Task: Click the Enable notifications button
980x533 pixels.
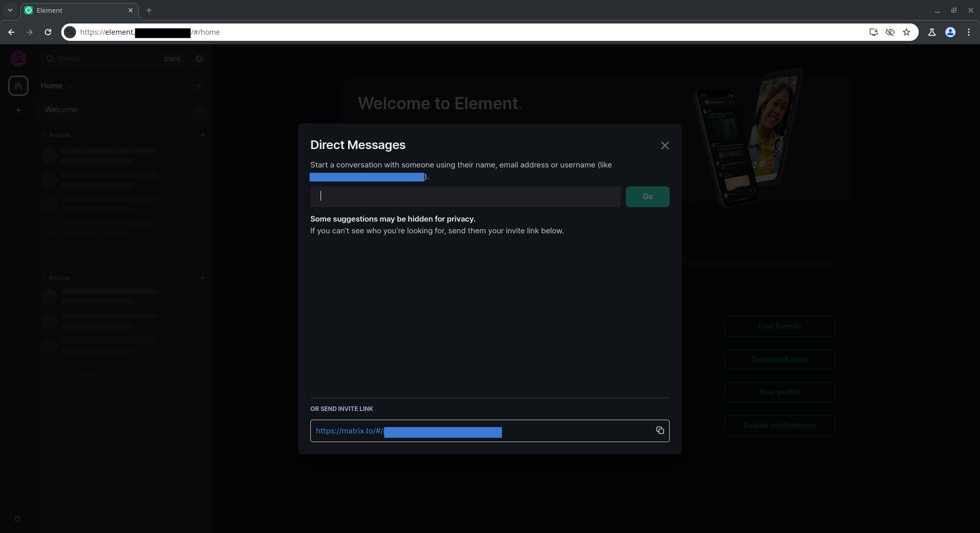Action: tap(779, 425)
